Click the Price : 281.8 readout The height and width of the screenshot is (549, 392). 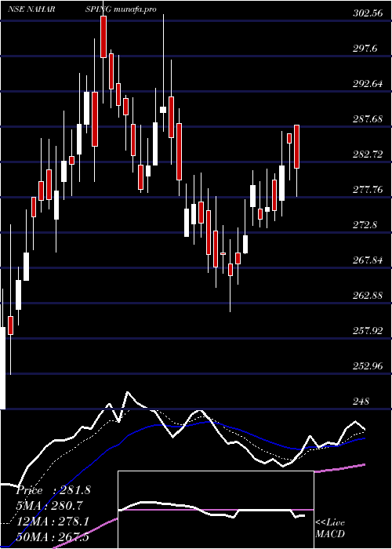[53, 490]
